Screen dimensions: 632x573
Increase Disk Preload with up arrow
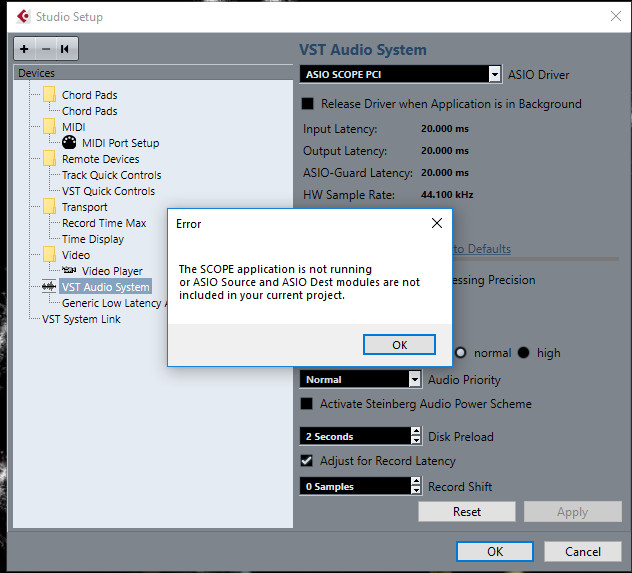[x=416, y=432]
